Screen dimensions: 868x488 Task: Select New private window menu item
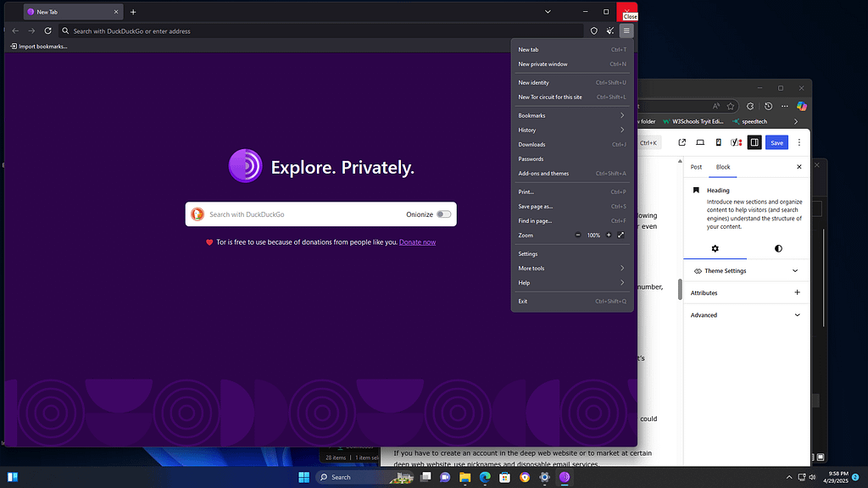(572, 64)
